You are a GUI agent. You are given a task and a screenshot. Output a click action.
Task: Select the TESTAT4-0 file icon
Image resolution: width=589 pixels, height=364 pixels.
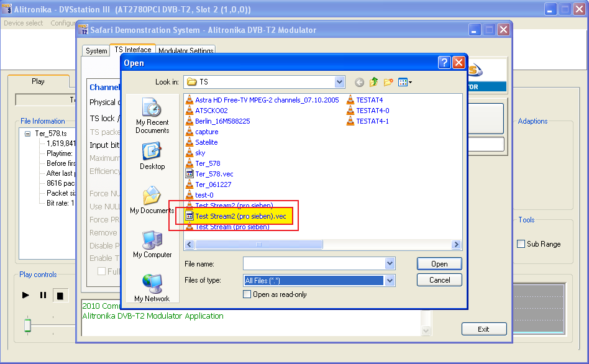tap(350, 111)
